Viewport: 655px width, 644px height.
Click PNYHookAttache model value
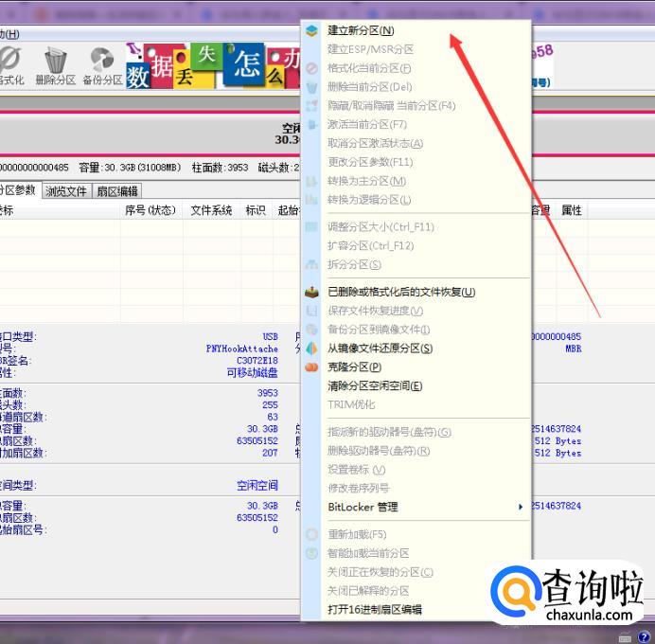pyautogui.click(x=242, y=349)
